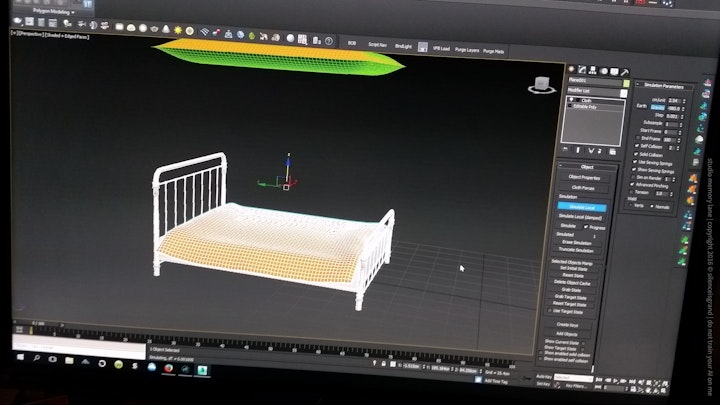This screenshot has height=405, width=720.
Task: Select the Cloth modifier in the stack
Action: (x=588, y=99)
